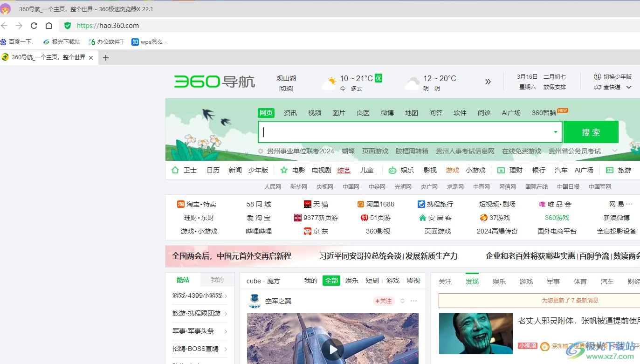Open 查快递 dropdown arrow
The height and width of the screenshot is (364, 640).
[x=629, y=87]
